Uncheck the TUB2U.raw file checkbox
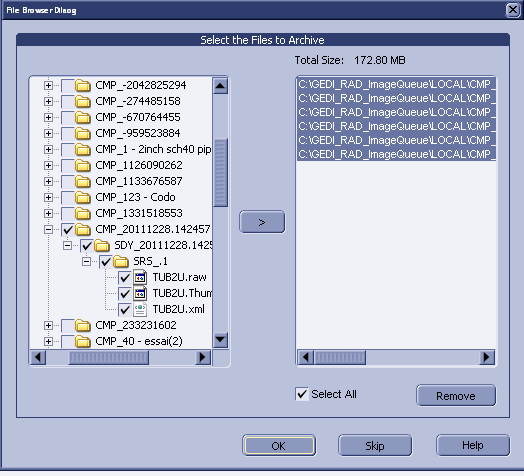The image size is (524, 476). point(125,277)
